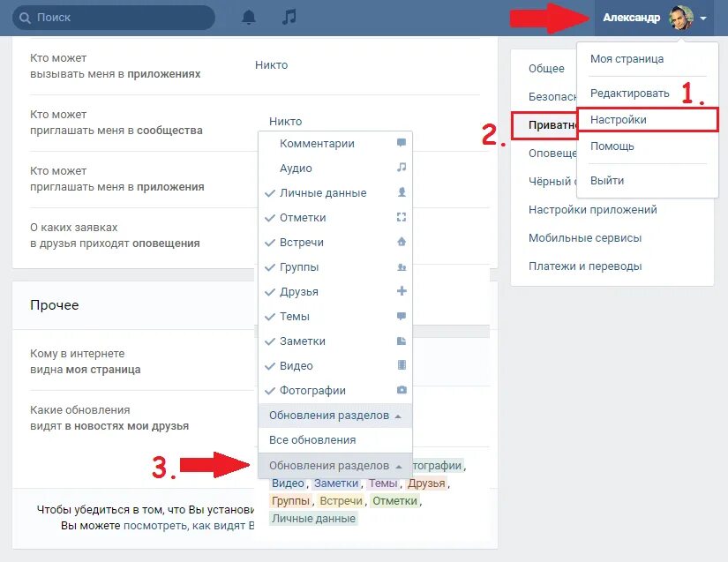
Task: Click the house icon beside Встречи
Action: (402, 242)
